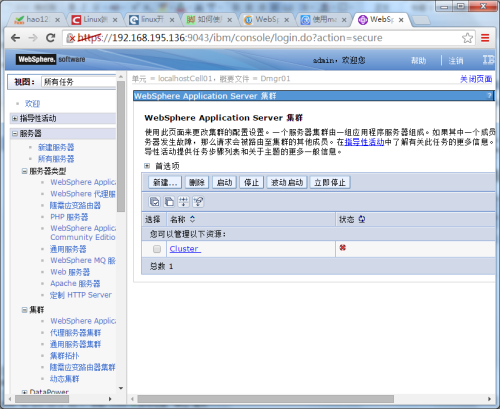This screenshot has width=500, height=409.
Task: Bookmark this page with the star icon
Action: click(x=467, y=38)
